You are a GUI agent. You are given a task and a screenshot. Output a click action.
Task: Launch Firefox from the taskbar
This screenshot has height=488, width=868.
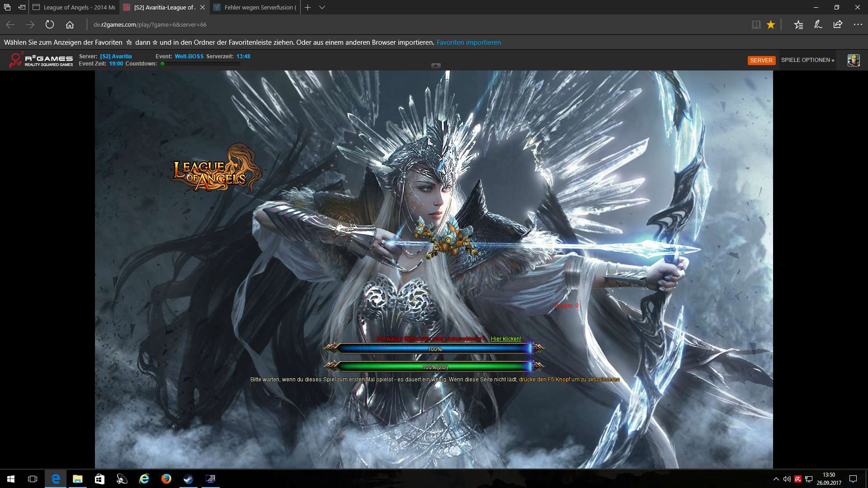166,479
